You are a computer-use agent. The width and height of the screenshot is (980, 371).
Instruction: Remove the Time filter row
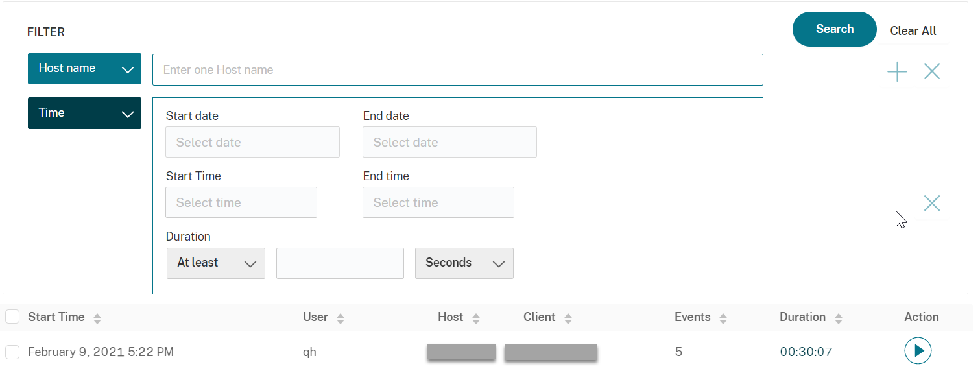click(x=932, y=204)
